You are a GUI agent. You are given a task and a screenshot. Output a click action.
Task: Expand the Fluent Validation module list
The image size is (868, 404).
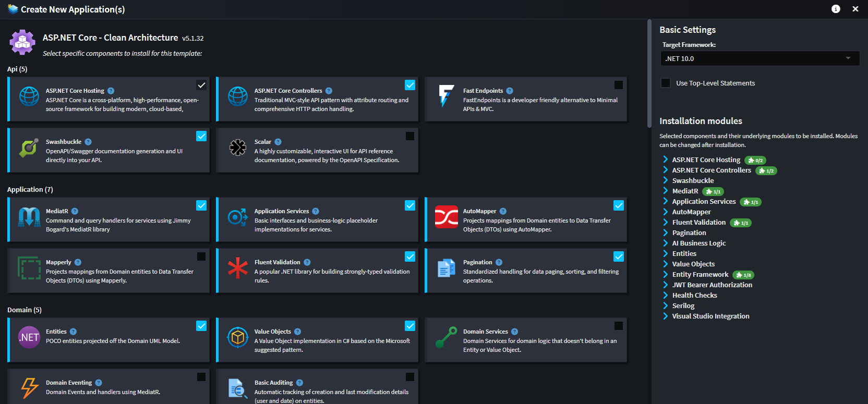click(x=665, y=222)
